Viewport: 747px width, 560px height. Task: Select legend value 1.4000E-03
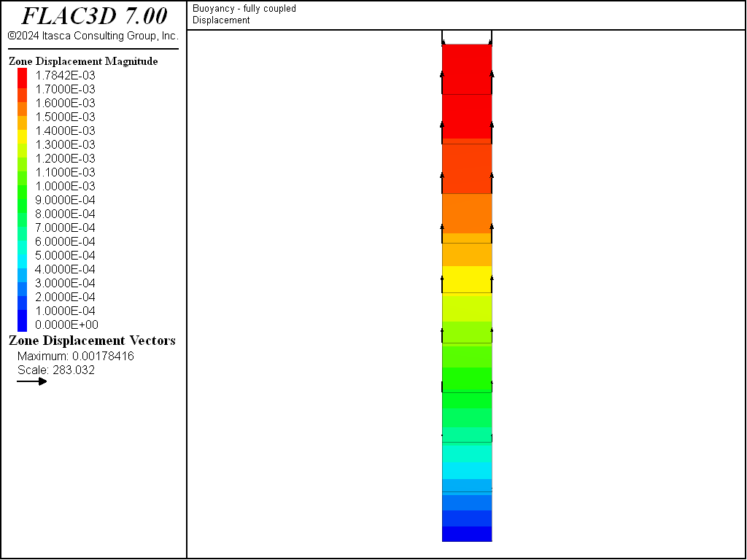click(65, 131)
